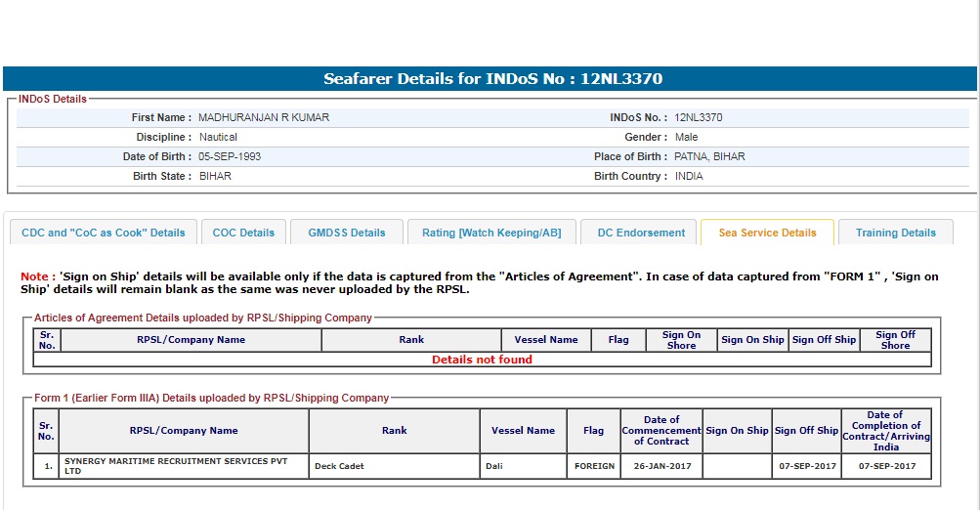Click the Sign On Shore column header
The image size is (980, 510).
coord(681,340)
